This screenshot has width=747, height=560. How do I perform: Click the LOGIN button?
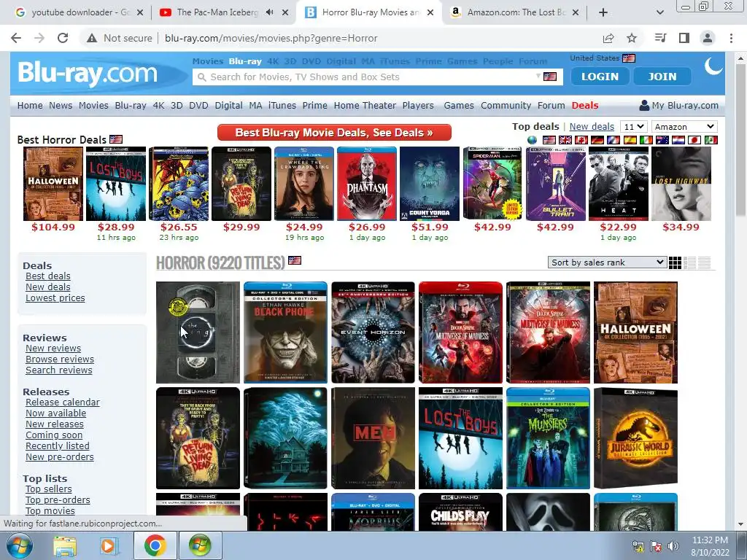[600, 76]
